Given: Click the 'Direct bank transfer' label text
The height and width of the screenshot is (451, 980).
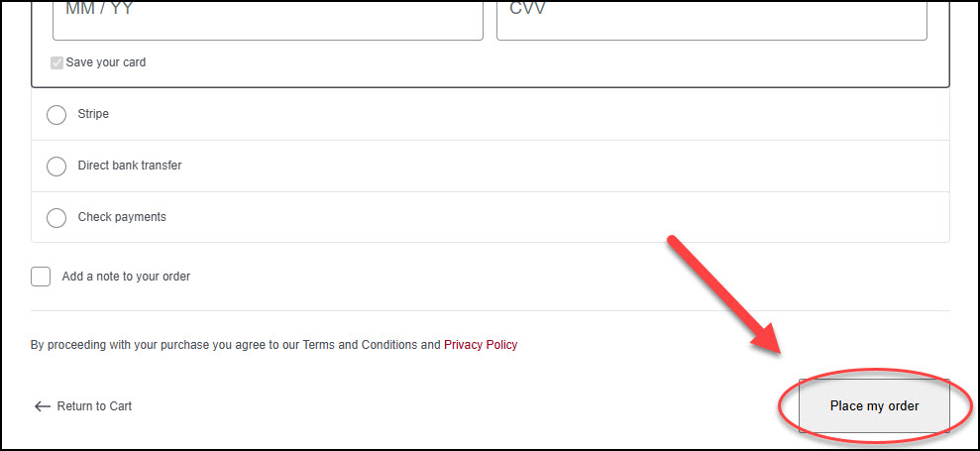Looking at the screenshot, I should coord(130,166).
